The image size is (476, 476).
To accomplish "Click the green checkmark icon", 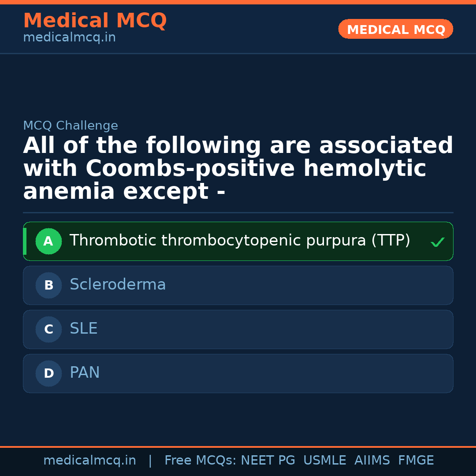I will (x=437, y=242).
